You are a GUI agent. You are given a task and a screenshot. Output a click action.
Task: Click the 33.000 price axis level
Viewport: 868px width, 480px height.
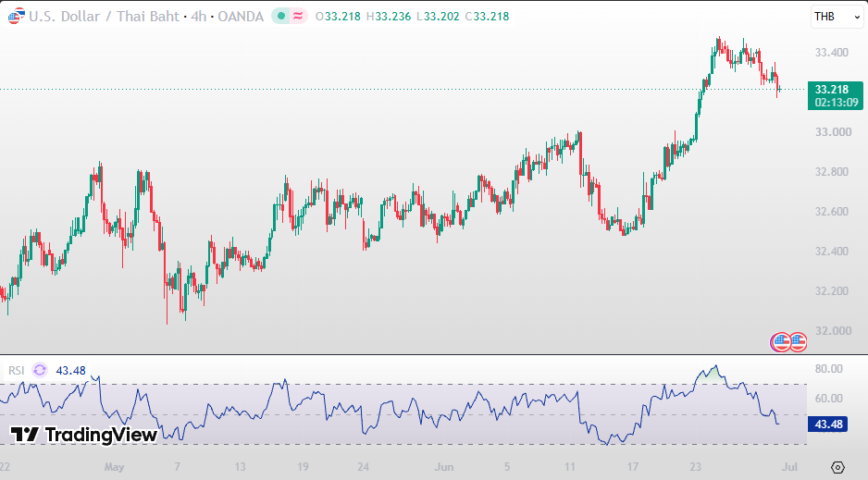click(833, 131)
